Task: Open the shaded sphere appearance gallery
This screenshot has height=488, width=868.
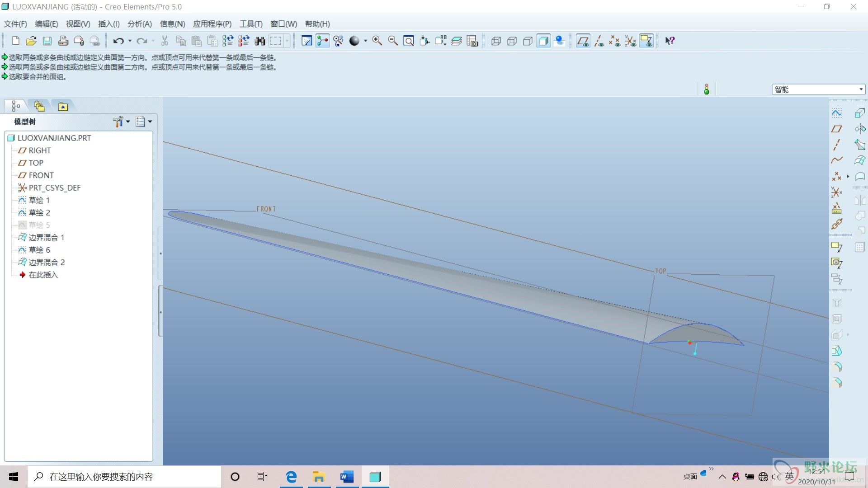Action: click(x=354, y=41)
